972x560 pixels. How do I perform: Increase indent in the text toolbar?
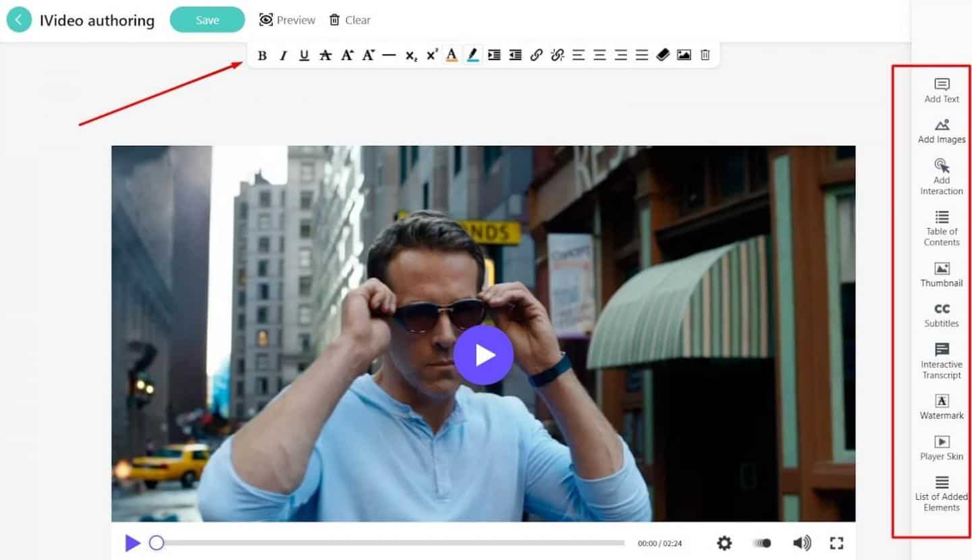[x=494, y=55]
